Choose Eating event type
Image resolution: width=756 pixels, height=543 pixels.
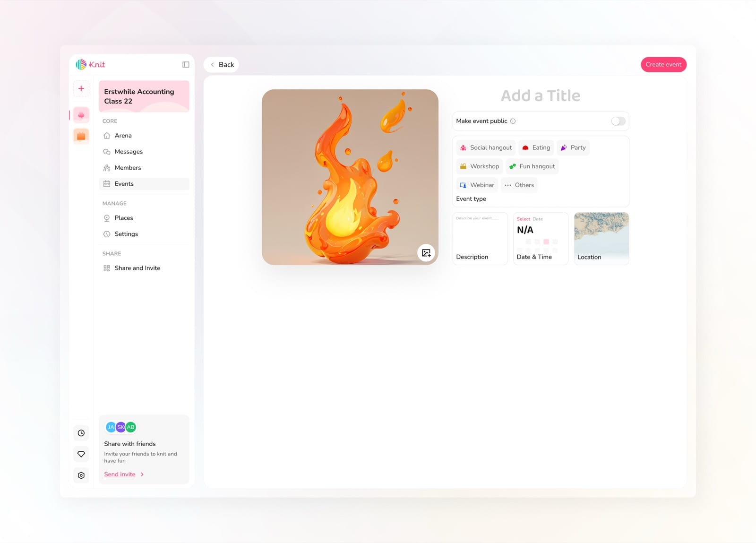coord(536,147)
